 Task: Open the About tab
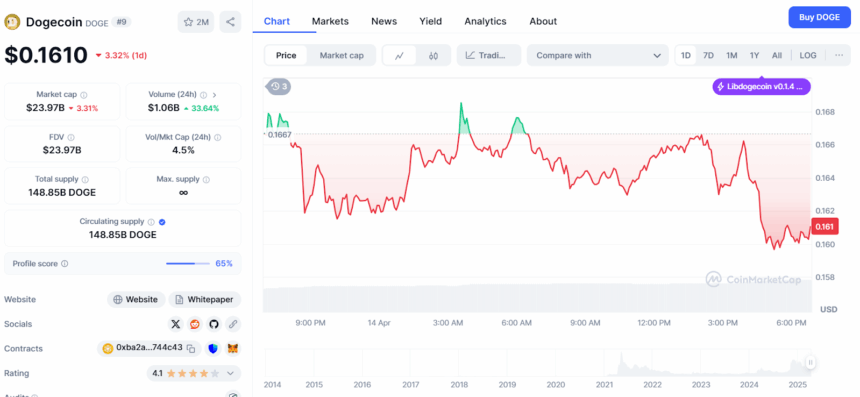(x=543, y=21)
